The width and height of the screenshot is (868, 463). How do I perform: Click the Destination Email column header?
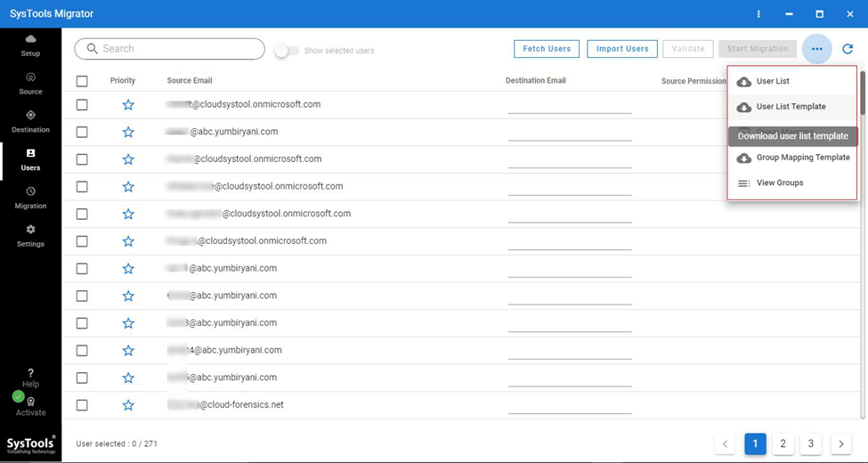coord(535,80)
